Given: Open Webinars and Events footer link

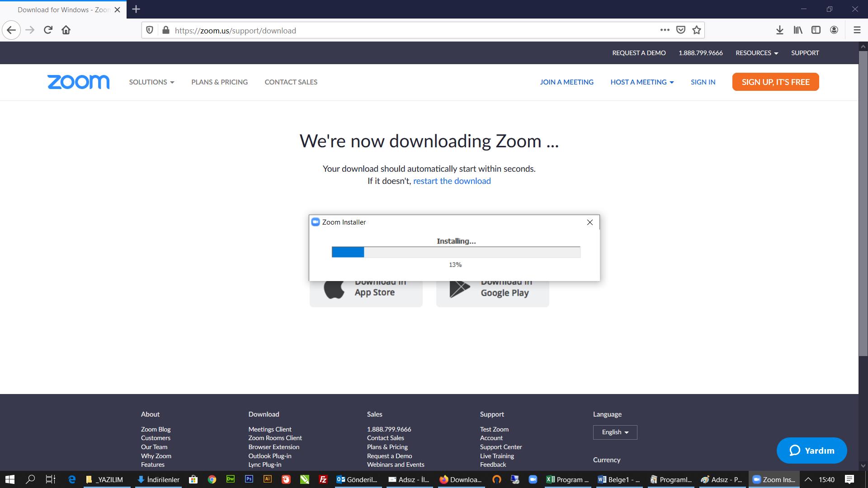Looking at the screenshot, I should coord(396,465).
